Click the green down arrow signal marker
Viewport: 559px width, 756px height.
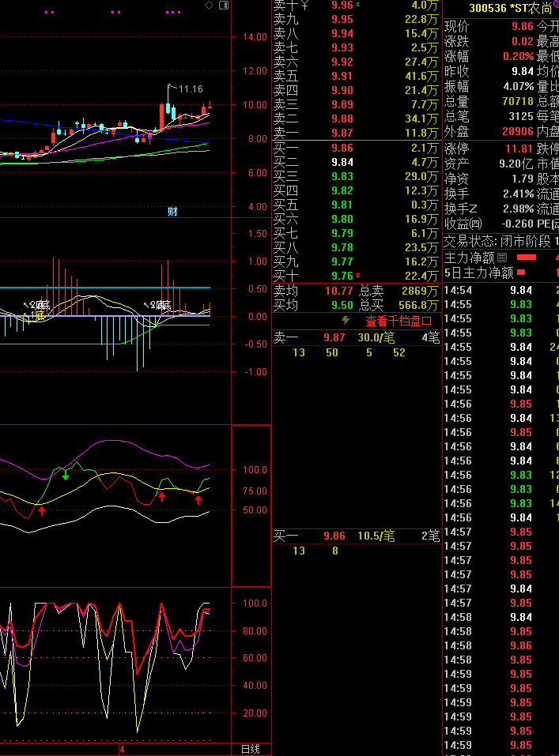point(66,475)
